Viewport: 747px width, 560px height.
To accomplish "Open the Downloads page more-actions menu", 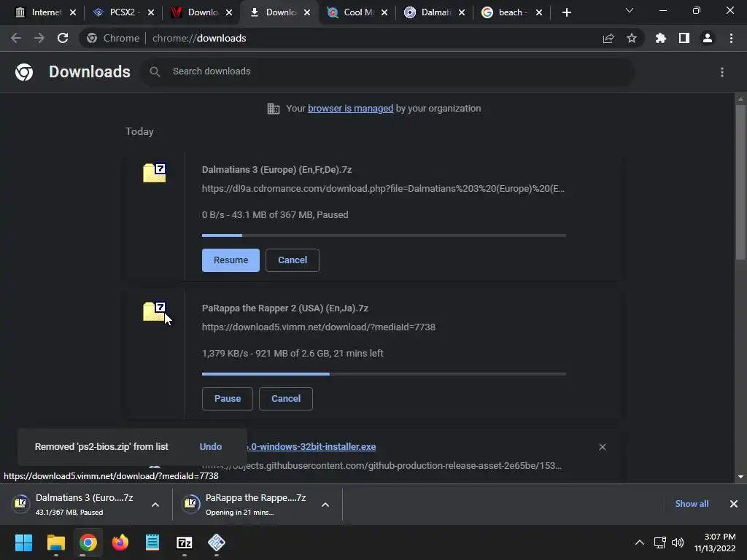I will [722, 72].
